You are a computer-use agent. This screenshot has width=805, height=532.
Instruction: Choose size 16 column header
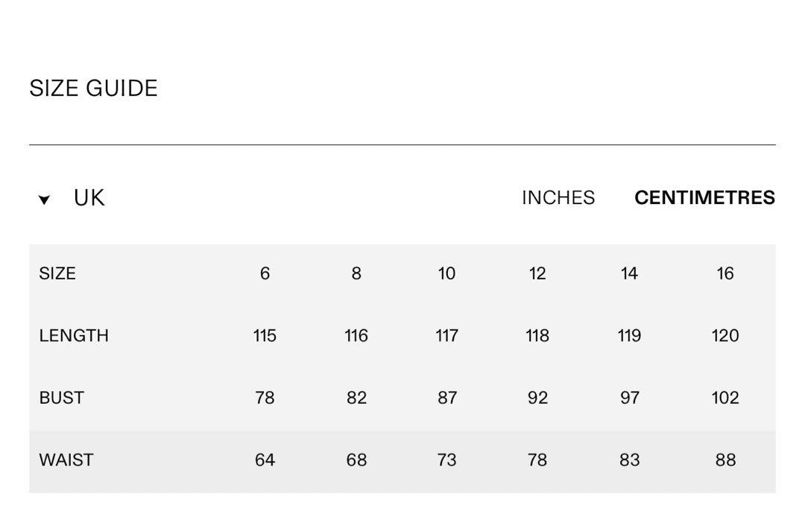(725, 273)
